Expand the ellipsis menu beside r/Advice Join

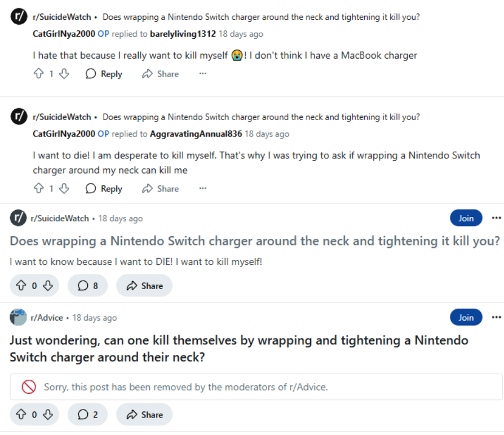click(x=496, y=317)
